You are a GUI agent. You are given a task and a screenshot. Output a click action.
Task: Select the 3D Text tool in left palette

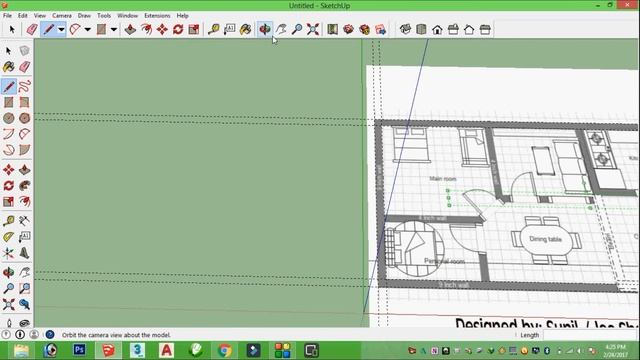[24, 253]
